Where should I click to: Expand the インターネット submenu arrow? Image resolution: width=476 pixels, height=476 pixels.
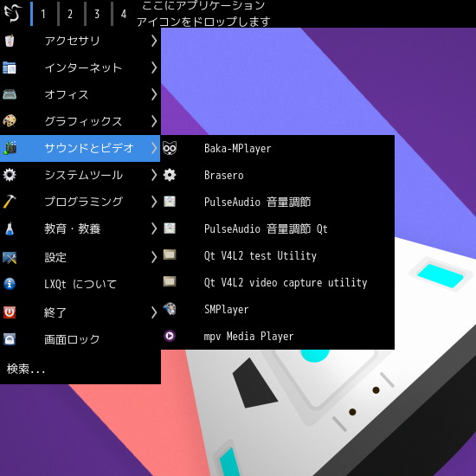pos(154,68)
